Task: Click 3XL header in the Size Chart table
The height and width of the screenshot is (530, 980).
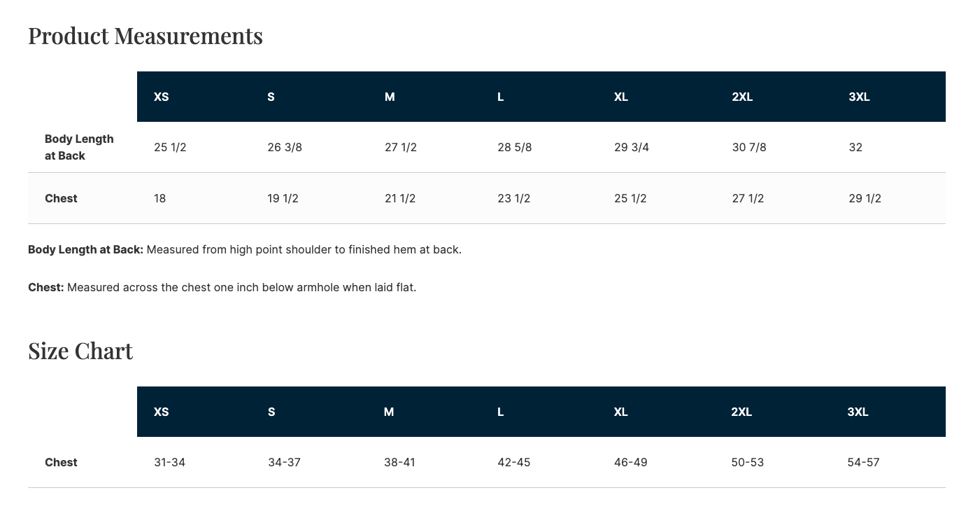Action: point(858,412)
